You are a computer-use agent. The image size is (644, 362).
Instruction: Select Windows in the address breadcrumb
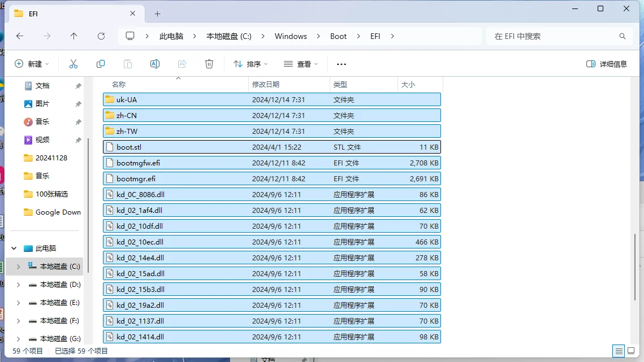(x=291, y=36)
